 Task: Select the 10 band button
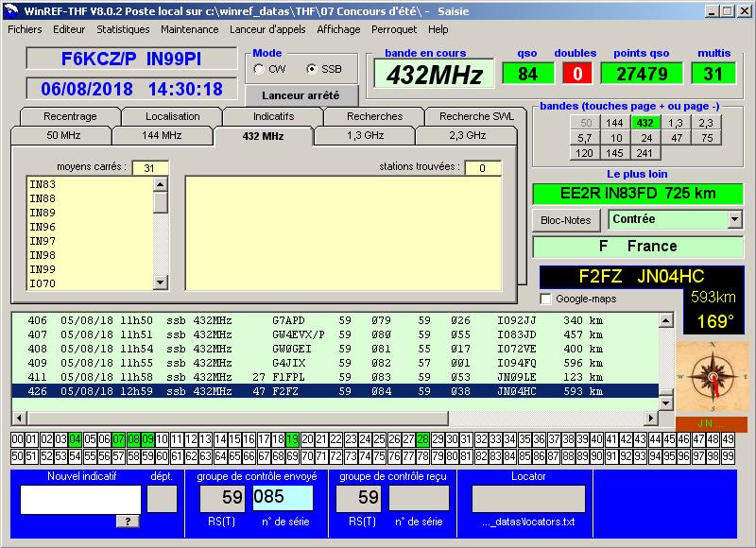click(616, 138)
